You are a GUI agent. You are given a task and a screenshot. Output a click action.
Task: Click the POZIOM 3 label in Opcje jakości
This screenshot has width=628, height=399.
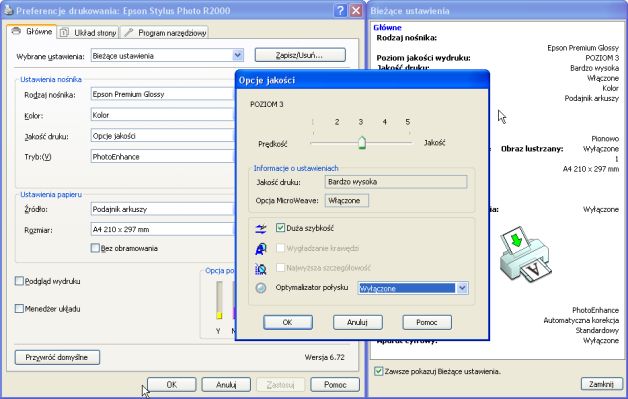267,104
